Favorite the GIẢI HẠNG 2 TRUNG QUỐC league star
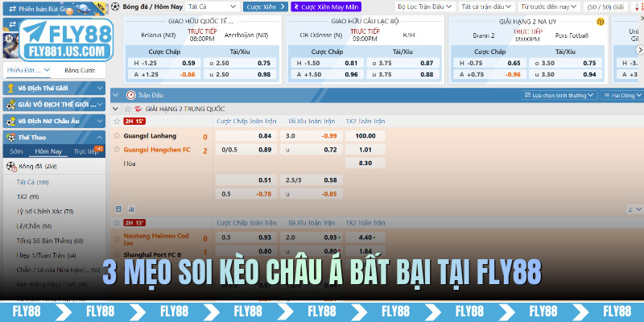The width and height of the screenshot is (644, 322). [128, 109]
